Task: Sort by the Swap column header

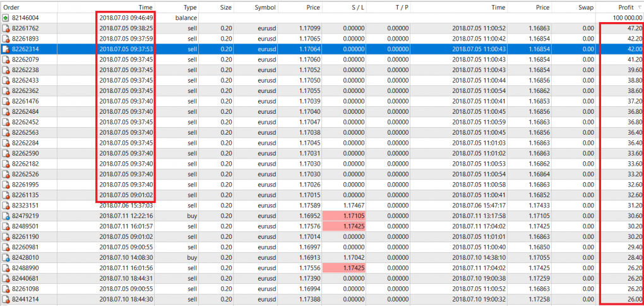Action: pos(587,8)
